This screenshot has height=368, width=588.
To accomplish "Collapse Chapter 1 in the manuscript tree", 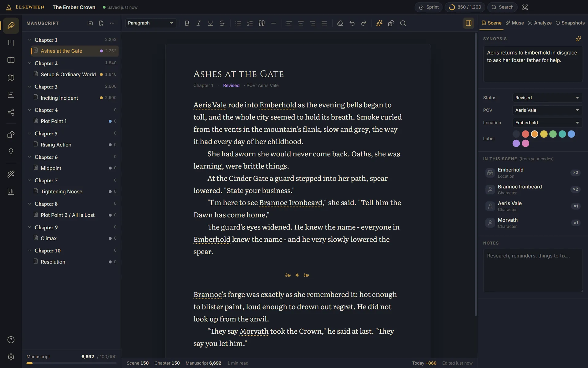I will coord(30,40).
